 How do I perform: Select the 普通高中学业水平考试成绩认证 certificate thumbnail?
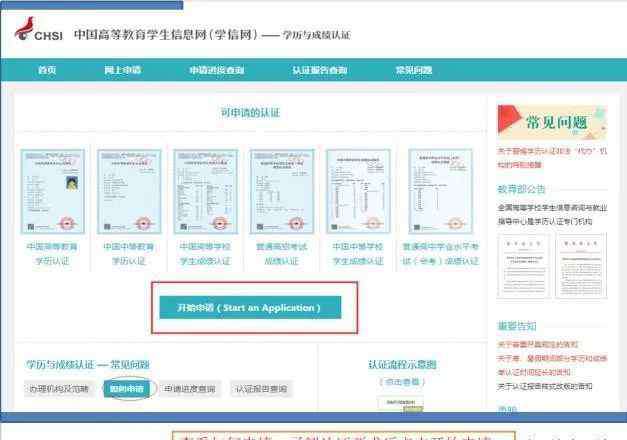[440, 191]
